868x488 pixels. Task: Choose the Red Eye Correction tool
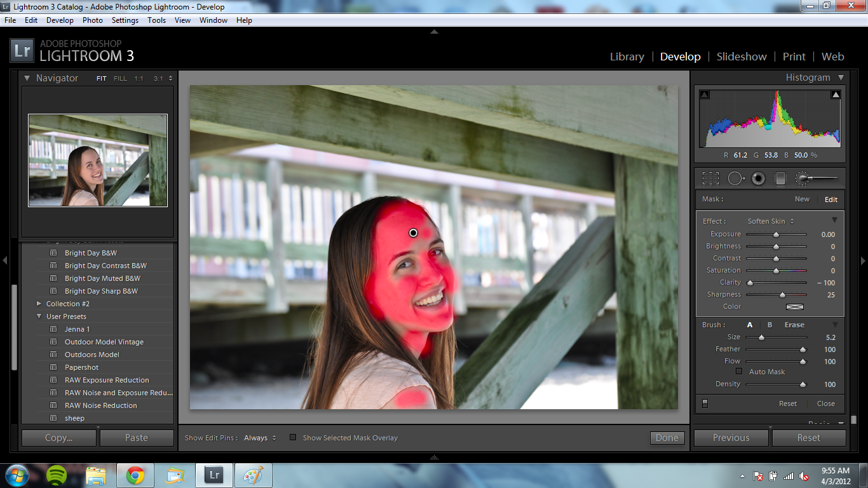click(x=757, y=179)
